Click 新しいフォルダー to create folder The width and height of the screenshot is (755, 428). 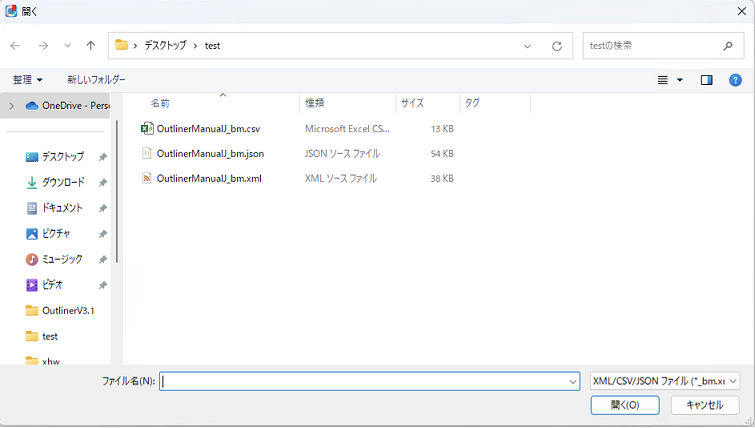tap(96, 80)
